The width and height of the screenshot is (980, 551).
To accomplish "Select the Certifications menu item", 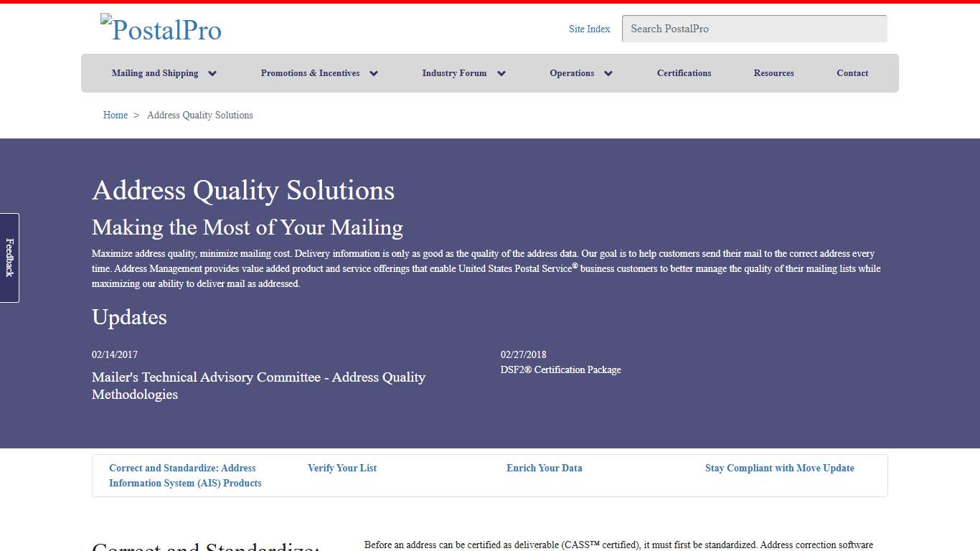I will (x=684, y=72).
